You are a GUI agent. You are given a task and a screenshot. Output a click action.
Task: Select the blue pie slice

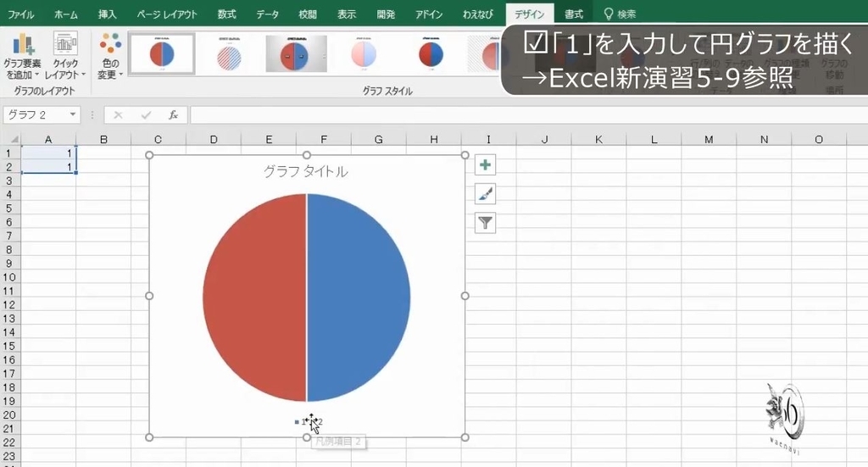pos(359,297)
